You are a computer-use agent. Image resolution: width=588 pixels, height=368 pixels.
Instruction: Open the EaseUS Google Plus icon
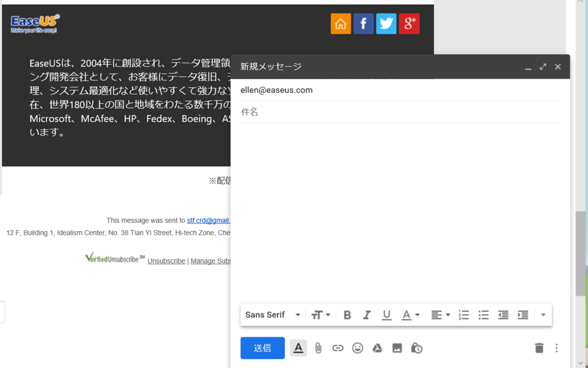pos(409,24)
